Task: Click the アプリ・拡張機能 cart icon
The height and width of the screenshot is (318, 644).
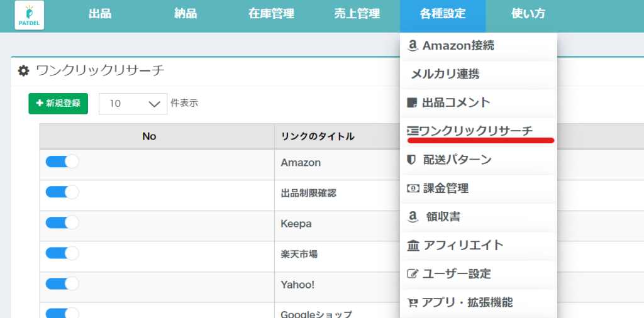Action: 413,303
